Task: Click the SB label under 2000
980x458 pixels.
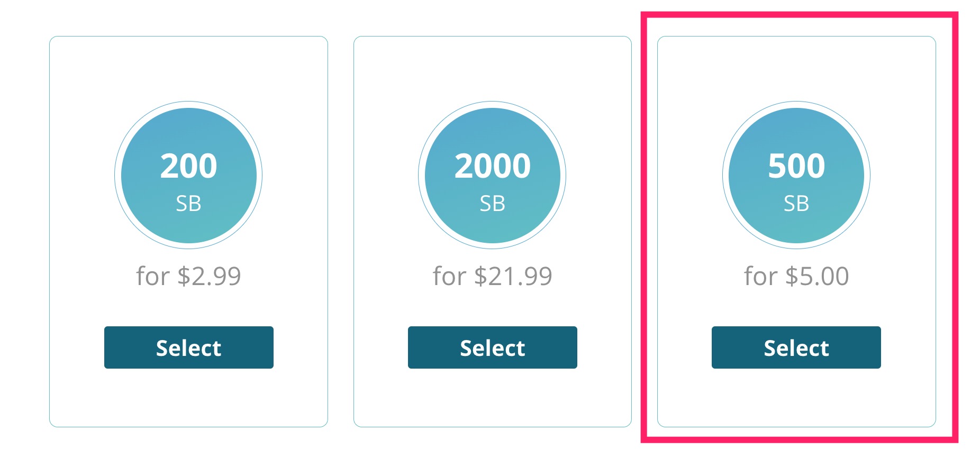Action: click(x=493, y=205)
